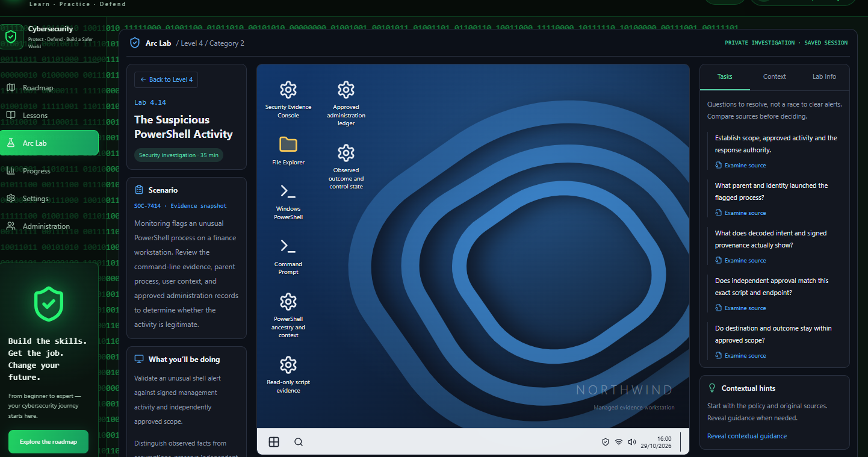The width and height of the screenshot is (868, 457).
Task: Examine source for parent and identity task
Action: [740, 213]
